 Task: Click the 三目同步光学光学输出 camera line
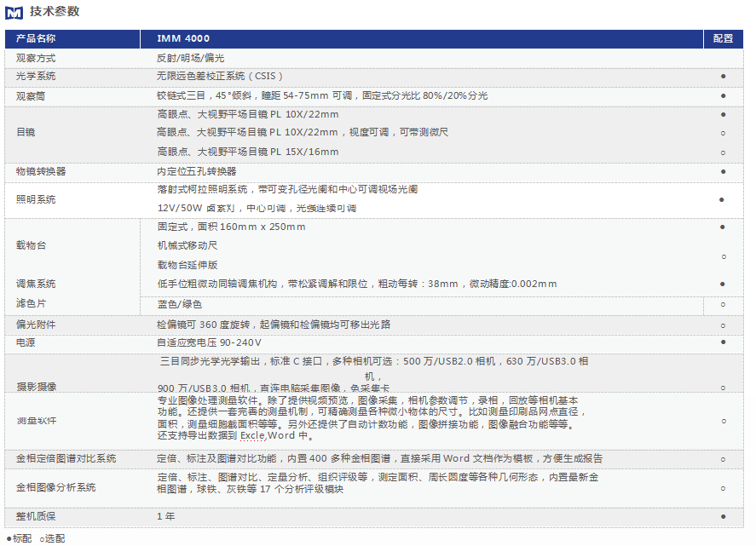coord(374,361)
